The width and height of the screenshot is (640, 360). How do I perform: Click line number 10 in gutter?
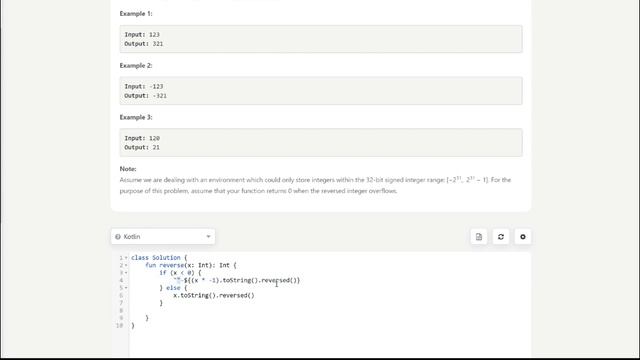[x=119, y=326]
